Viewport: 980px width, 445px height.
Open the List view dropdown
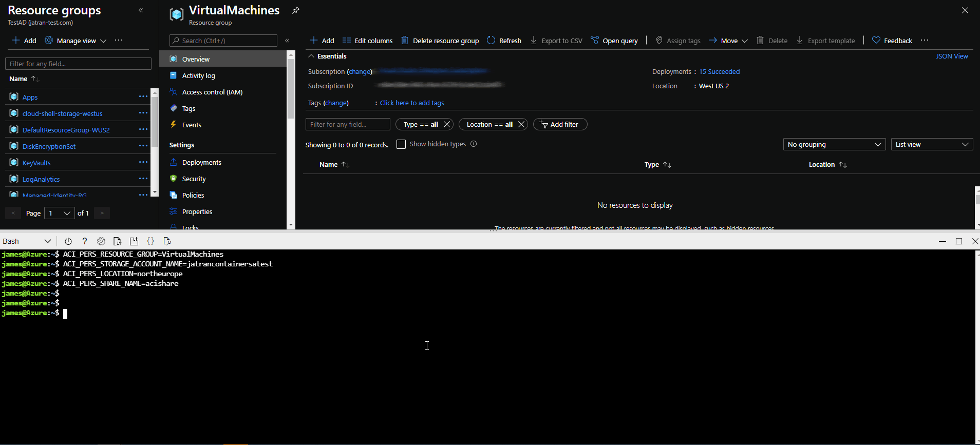point(932,144)
